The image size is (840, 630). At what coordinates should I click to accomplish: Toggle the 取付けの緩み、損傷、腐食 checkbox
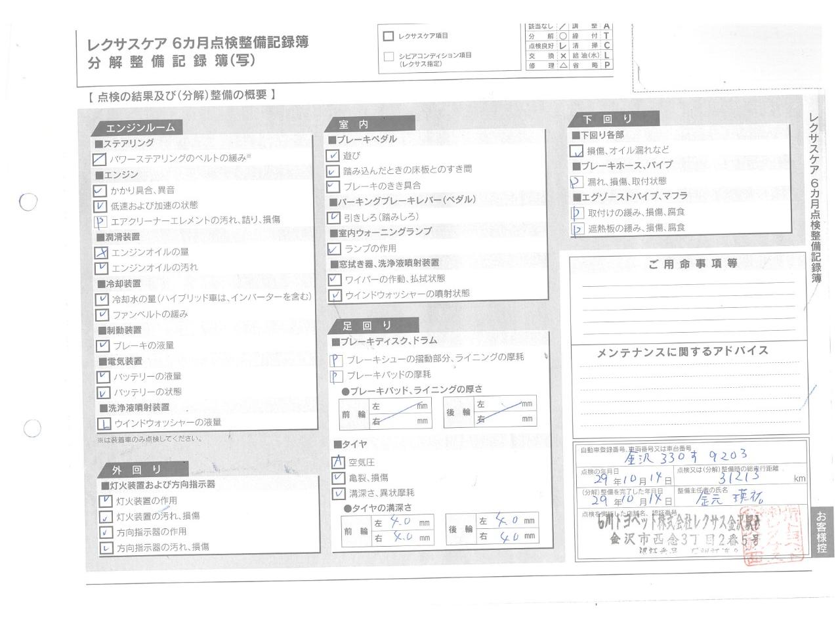[577, 213]
